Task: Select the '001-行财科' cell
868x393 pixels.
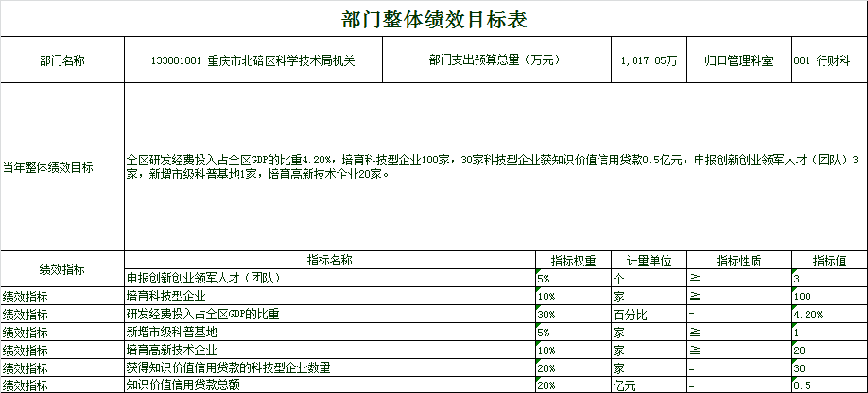Action: pos(830,60)
